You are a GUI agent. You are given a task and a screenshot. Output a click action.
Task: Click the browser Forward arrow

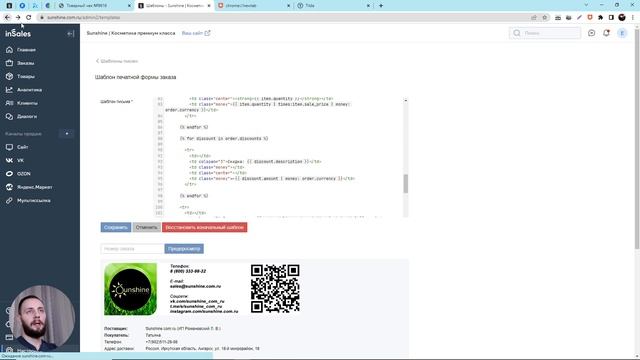click(18, 18)
